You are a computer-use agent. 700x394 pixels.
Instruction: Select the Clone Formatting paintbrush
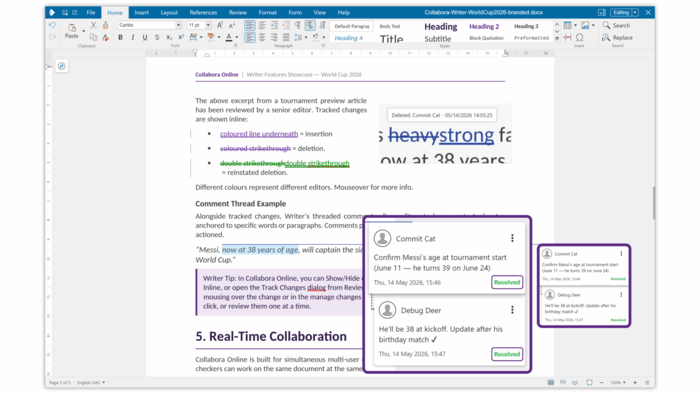(105, 25)
